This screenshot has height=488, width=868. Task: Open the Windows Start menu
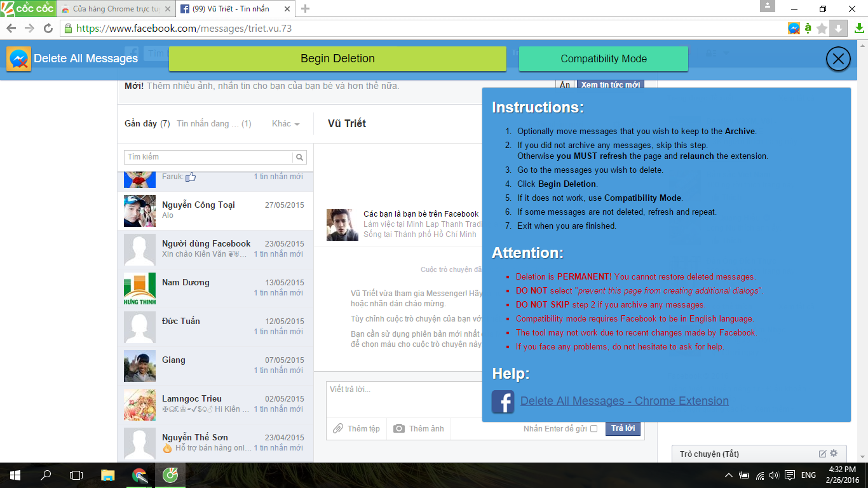tap(15, 475)
